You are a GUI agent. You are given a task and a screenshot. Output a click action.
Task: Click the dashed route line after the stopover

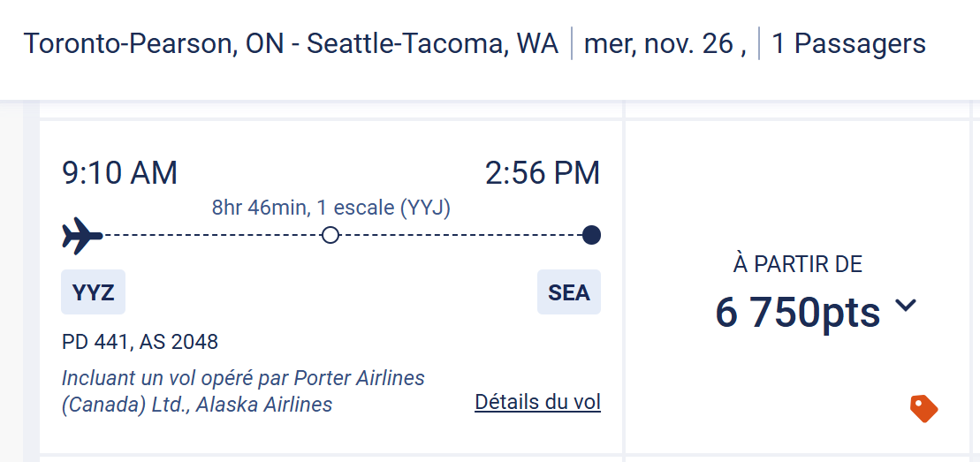coord(460,235)
